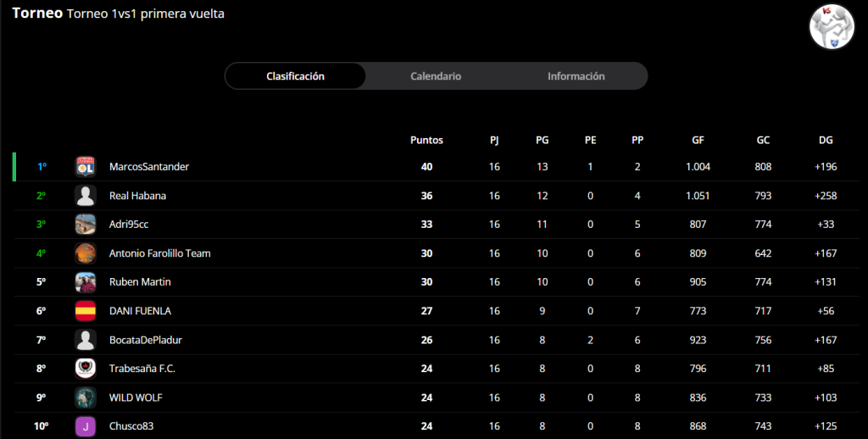868x439 pixels.
Task: Open MarcosSantander team name link
Action: click(149, 167)
